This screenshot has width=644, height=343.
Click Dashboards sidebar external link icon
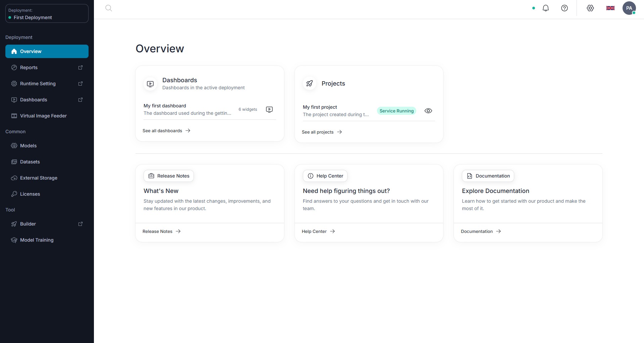80,100
